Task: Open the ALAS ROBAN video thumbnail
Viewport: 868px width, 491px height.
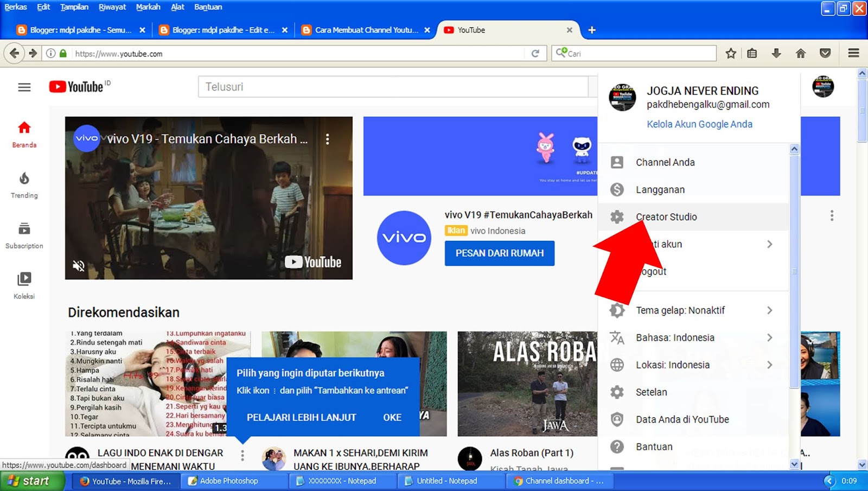Action: point(527,384)
